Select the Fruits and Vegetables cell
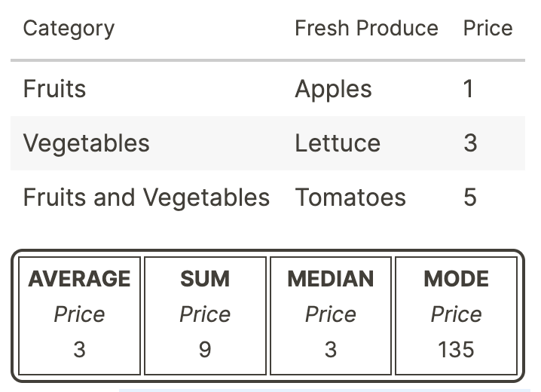 pos(146,198)
